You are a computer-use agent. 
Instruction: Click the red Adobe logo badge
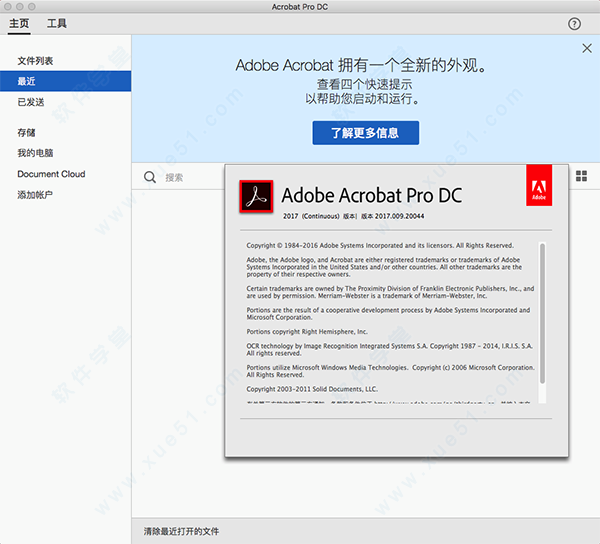coord(539,186)
